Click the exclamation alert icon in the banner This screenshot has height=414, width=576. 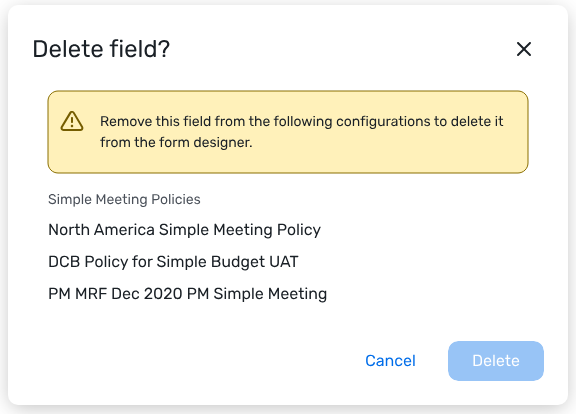click(x=72, y=121)
